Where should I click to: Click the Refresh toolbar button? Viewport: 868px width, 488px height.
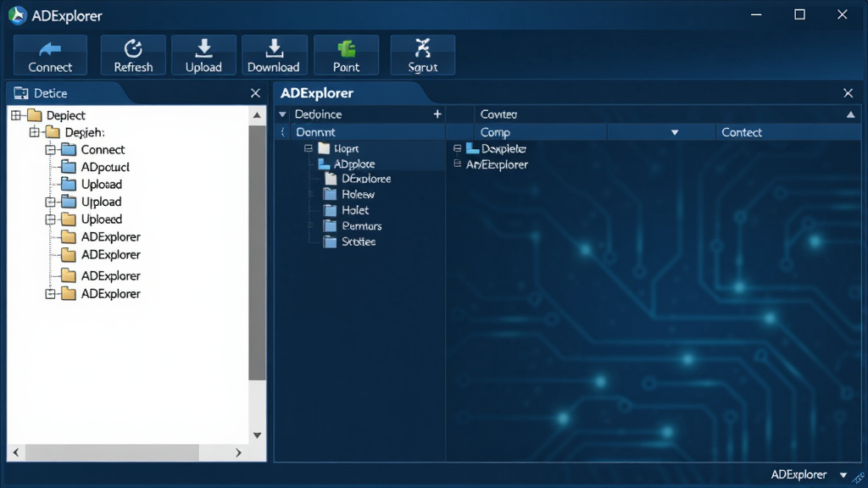coord(133,55)
